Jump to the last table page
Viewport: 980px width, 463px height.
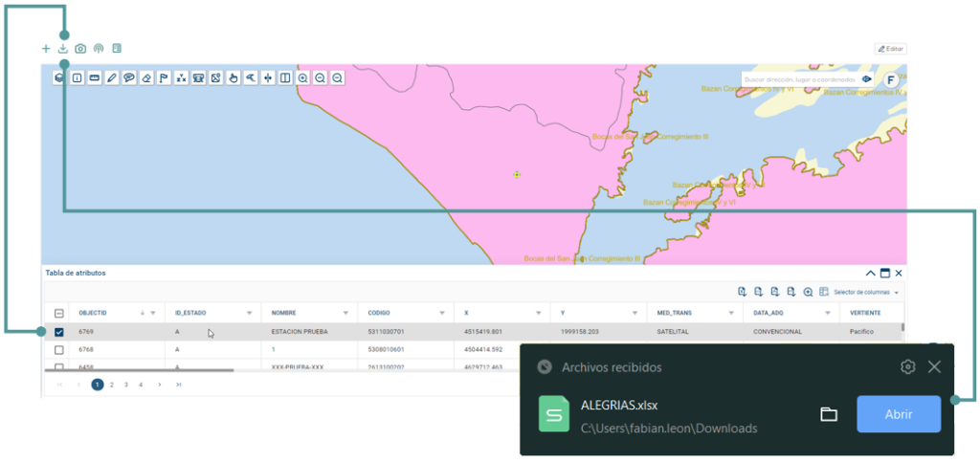tap(179, 385)
